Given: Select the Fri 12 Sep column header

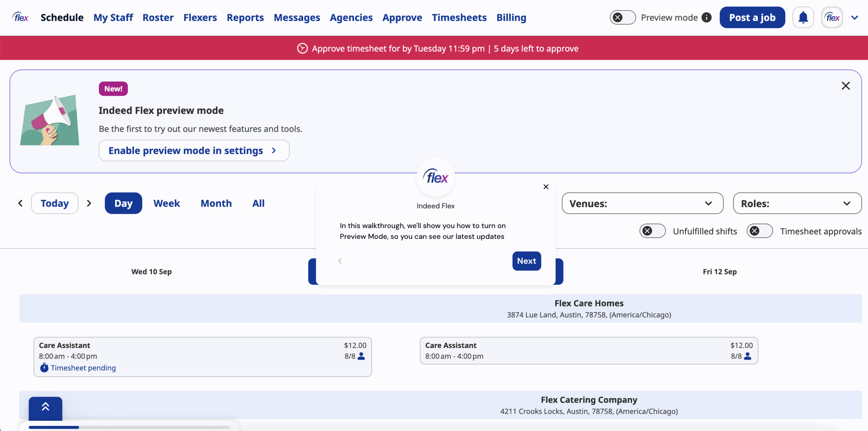Looking at the screenshot, I should coord(719,271).
